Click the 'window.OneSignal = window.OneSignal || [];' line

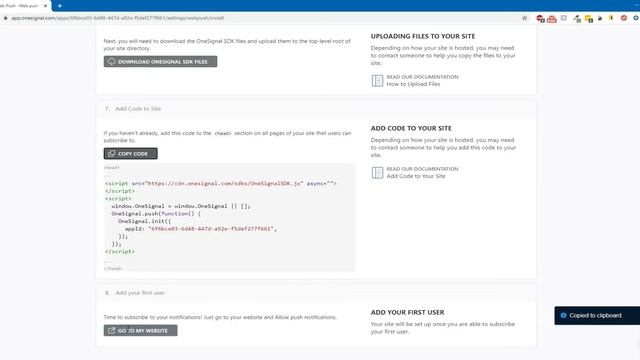(181, 206)
